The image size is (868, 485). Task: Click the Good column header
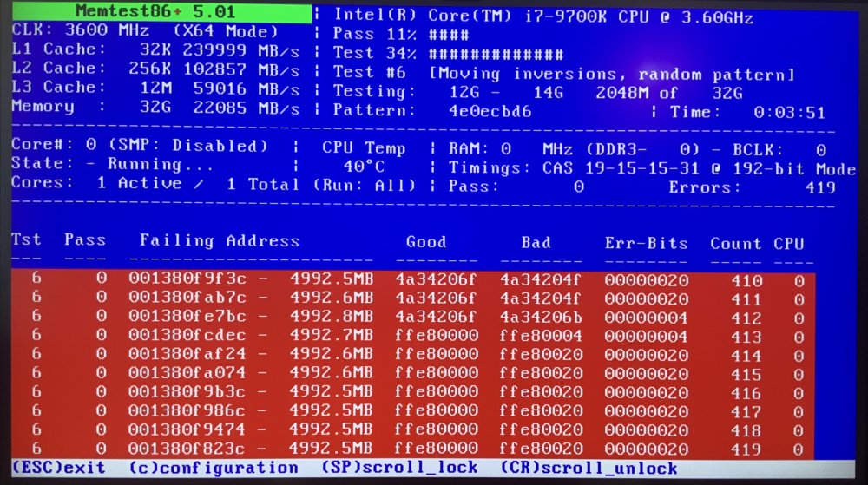(x=425, y=242)
